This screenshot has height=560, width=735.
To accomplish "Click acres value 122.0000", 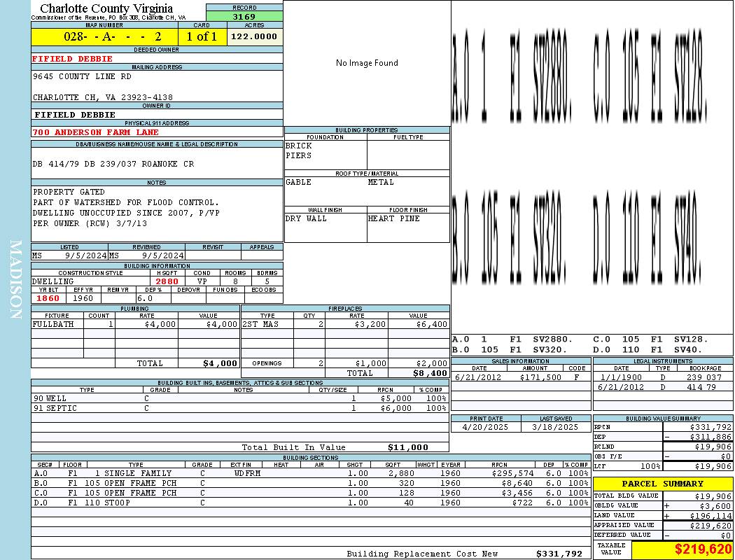I will point(254,36).
